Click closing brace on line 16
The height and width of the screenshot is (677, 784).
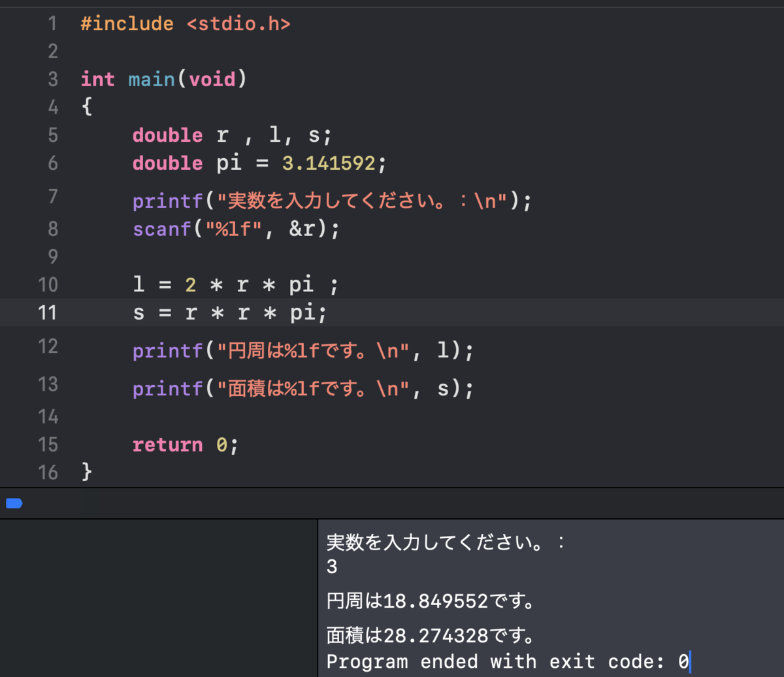click(86, 472)
